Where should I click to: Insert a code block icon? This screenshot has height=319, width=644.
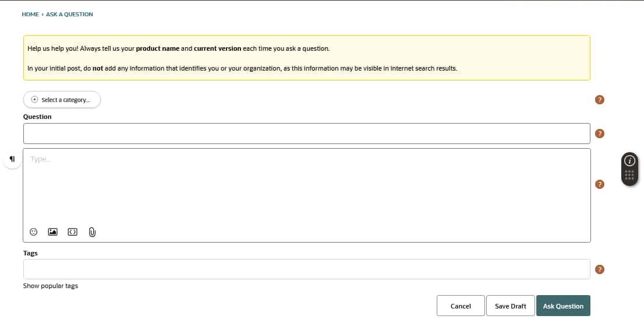[x=72, y=232]
